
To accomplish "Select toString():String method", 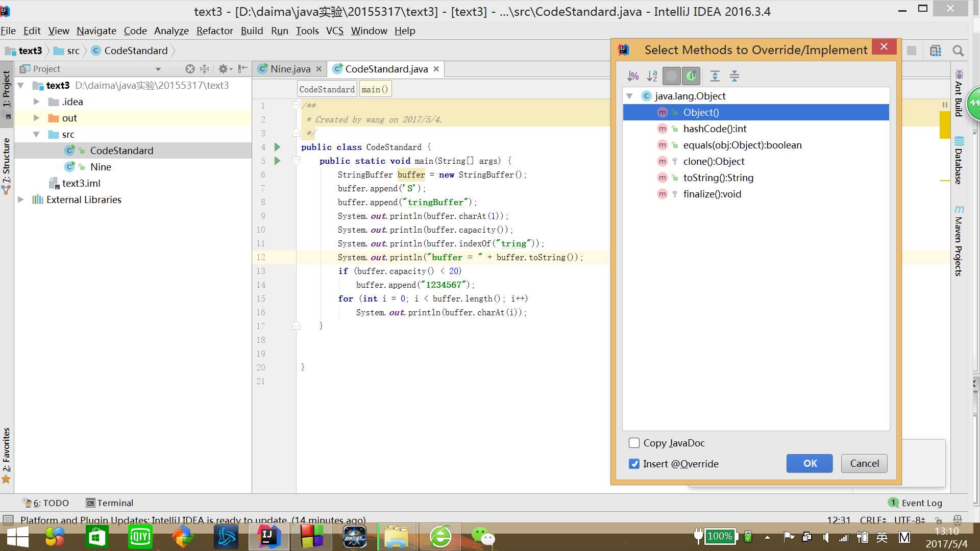I will [x=756, y=178].
